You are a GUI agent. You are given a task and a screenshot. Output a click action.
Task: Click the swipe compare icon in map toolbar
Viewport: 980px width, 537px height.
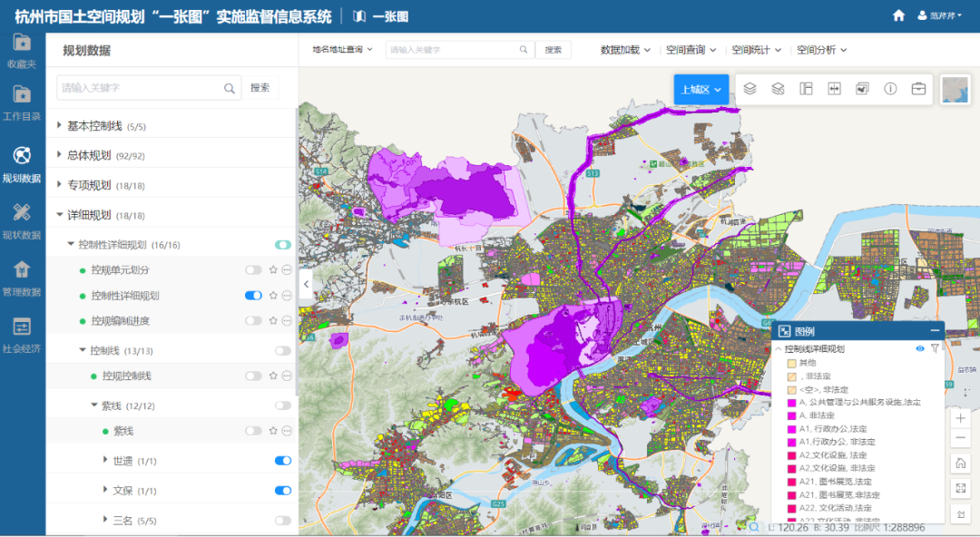click(835, 89)
